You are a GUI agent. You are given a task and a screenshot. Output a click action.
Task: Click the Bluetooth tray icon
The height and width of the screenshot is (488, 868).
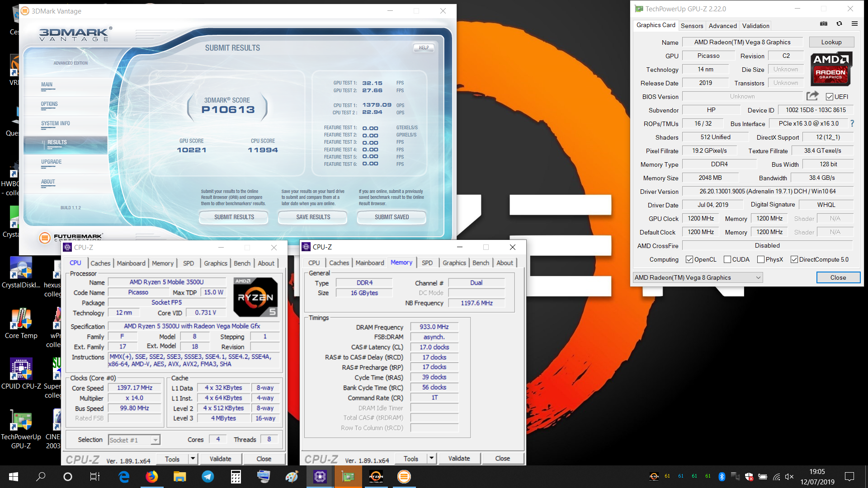click(x=722, y=477)
